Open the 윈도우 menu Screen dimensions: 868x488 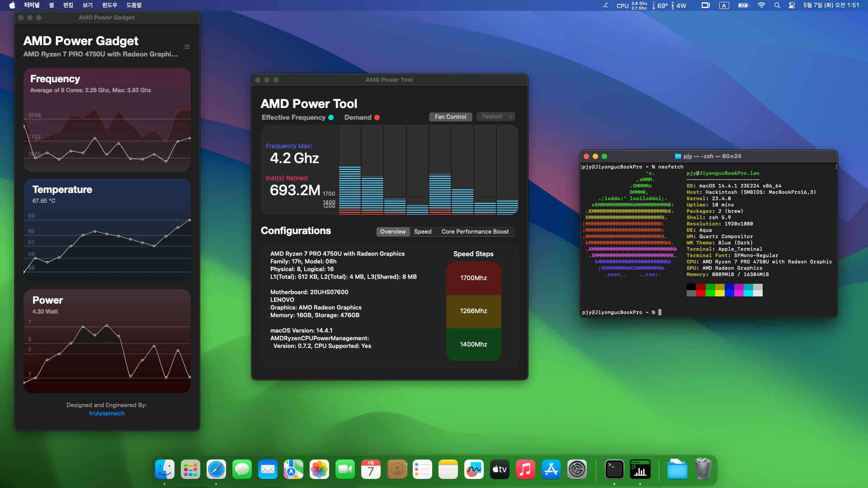109,5
